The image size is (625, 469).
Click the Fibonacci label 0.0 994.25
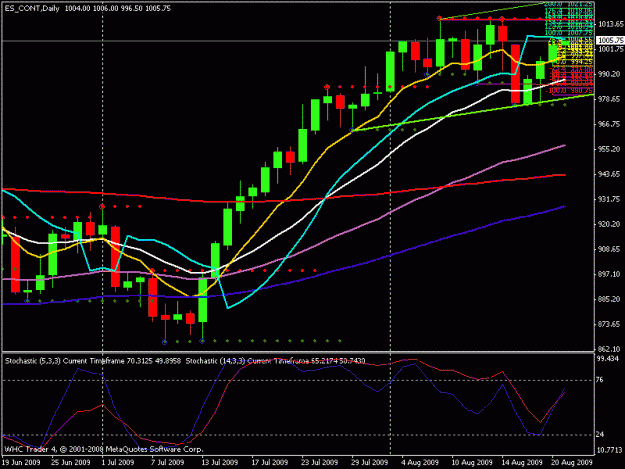coord(573,62)
